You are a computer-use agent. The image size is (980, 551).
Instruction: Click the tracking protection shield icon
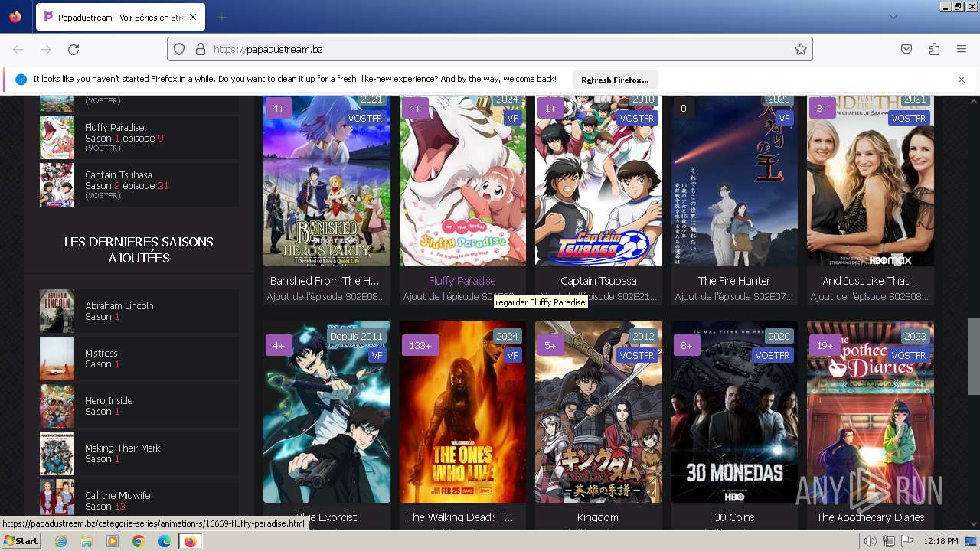(x=179, y=49)
